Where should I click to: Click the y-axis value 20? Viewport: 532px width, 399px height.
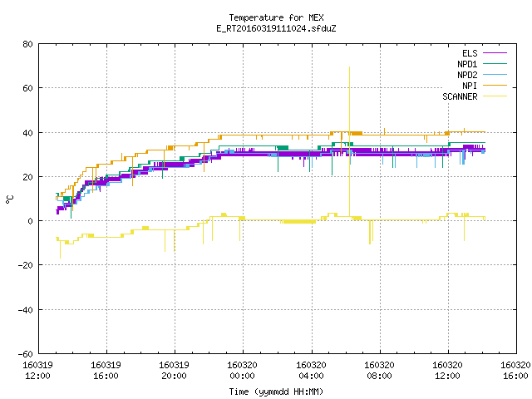coord(27,177)
